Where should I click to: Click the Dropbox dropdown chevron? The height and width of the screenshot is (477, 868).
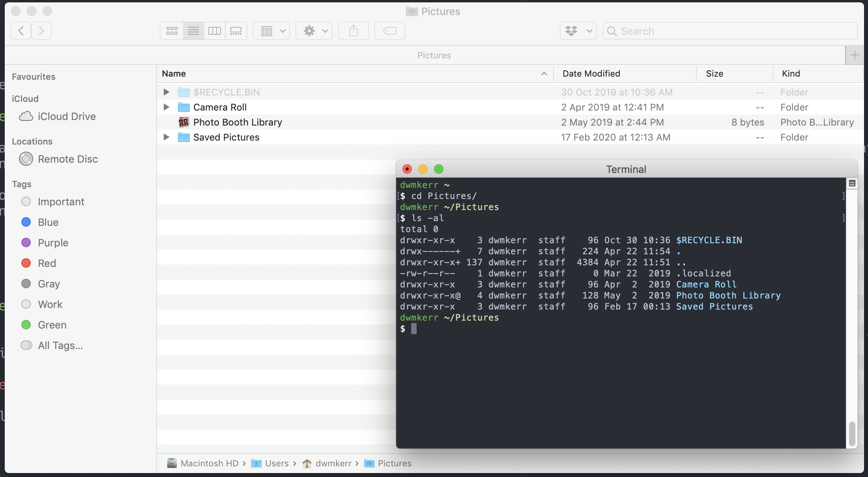(x=589, y=30)
